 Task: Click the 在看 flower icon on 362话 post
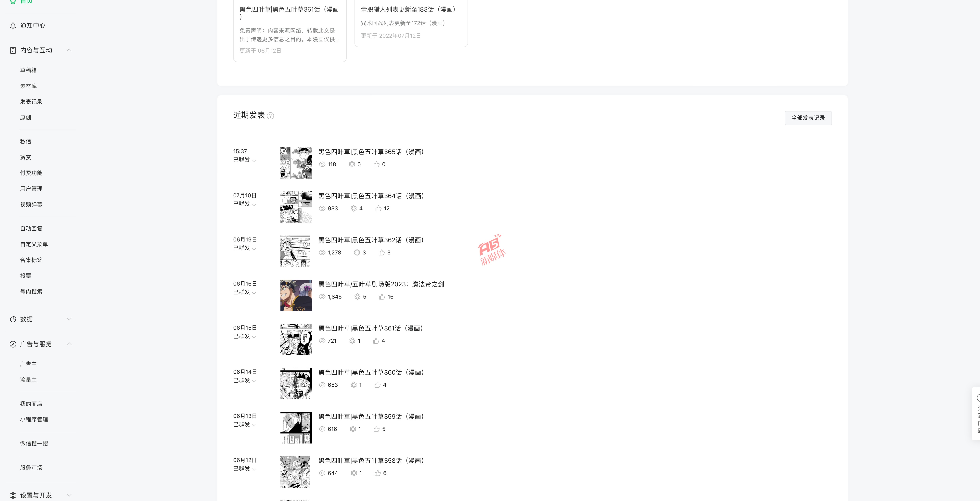[x=357, y=253]
